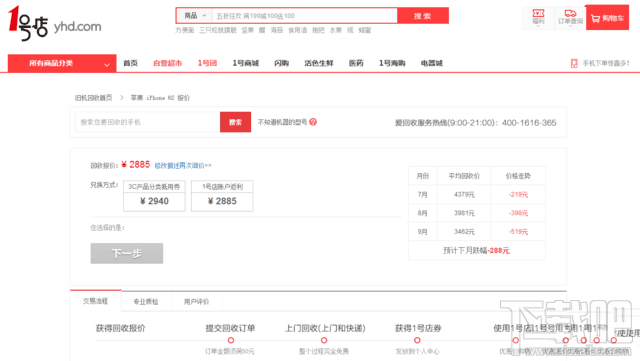The height and width of the screenshot is (361, 640).
Task: Open the 购物车 shopping cart
Action: (607, 18)
